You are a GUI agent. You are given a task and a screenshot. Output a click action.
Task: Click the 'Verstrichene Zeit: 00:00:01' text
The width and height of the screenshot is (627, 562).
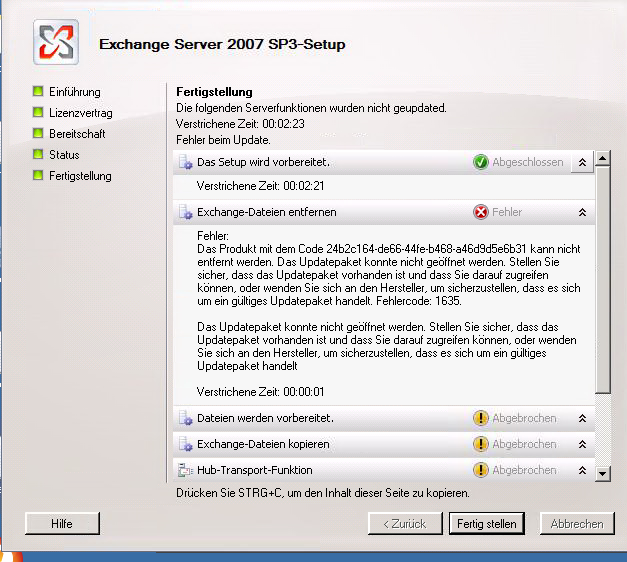[260, 392]
